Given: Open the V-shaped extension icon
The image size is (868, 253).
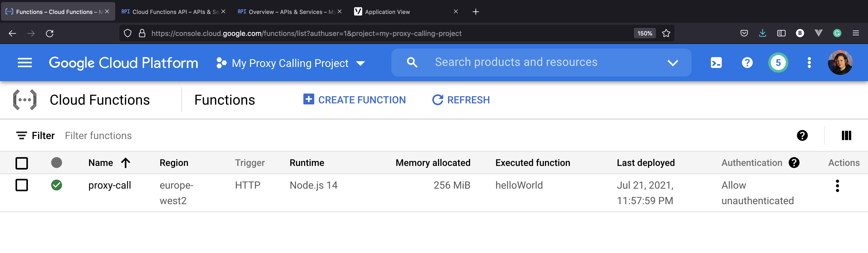Looking at the screenshot, I should 818,33.
